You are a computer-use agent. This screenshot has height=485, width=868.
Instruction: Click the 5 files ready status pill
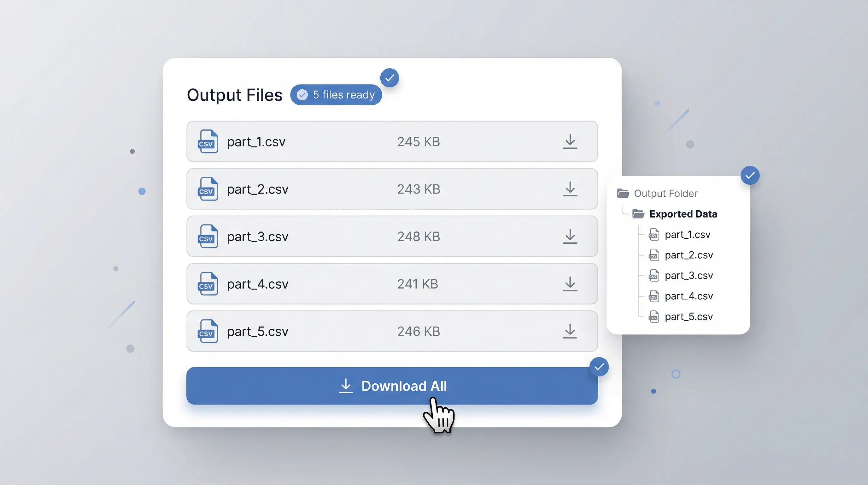(x=336, y=95)
